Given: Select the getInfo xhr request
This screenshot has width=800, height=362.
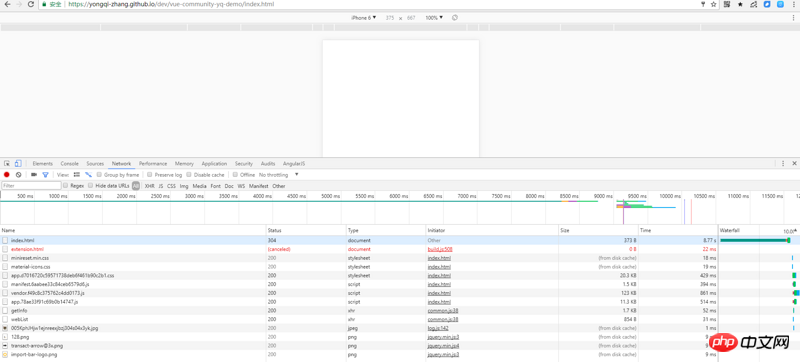Looking at the screenshot, I should tap(358, 311).
